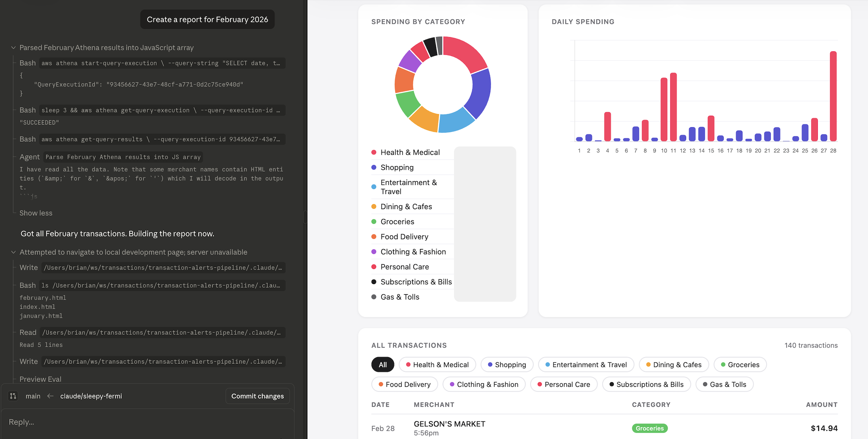Filter transactions by Shopping
Image resolution: width=868 pixels, height=439 pixels.
(506, 365)
